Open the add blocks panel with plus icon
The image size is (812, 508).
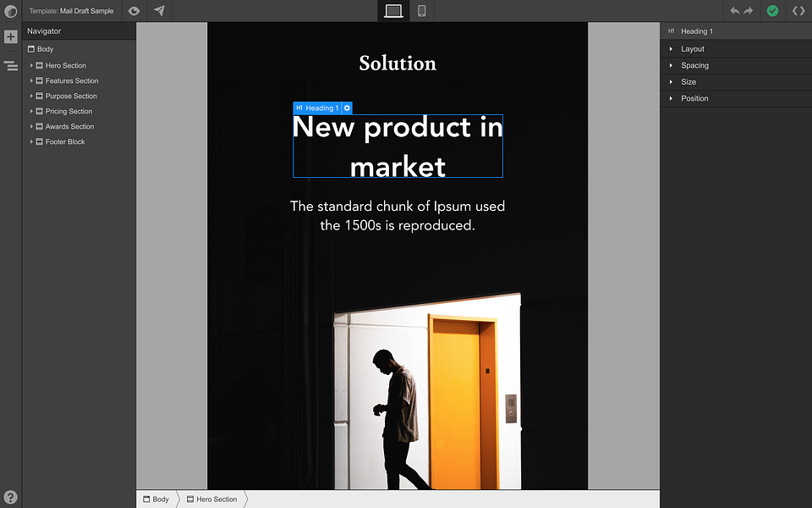pos(10,36)
